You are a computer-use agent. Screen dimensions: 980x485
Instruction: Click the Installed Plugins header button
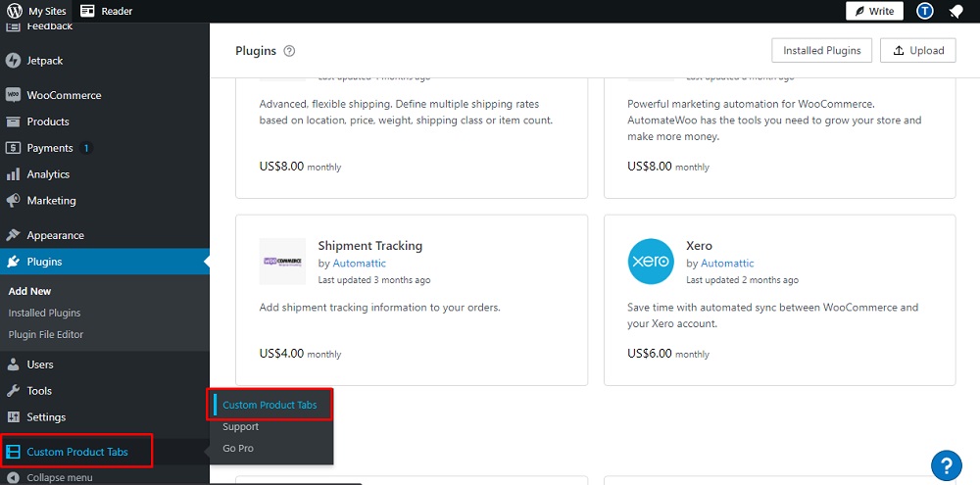[822, 51]
